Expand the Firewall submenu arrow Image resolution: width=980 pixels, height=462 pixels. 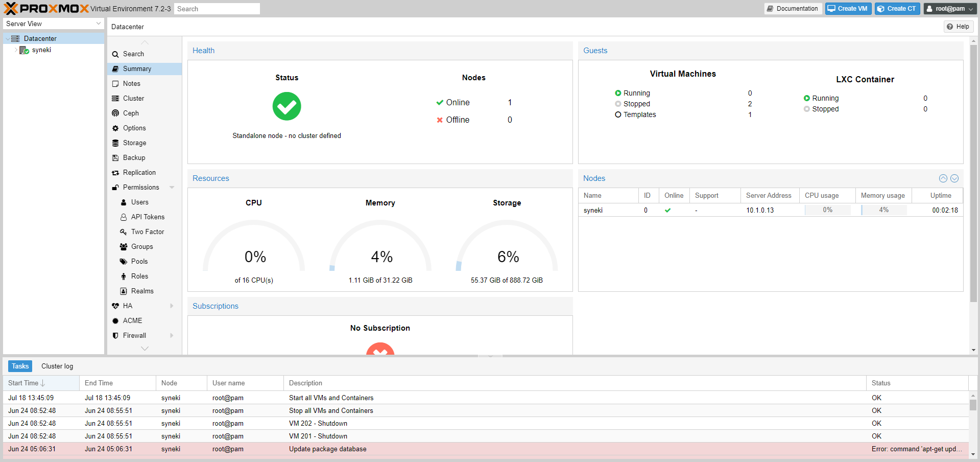coord(172,336)
